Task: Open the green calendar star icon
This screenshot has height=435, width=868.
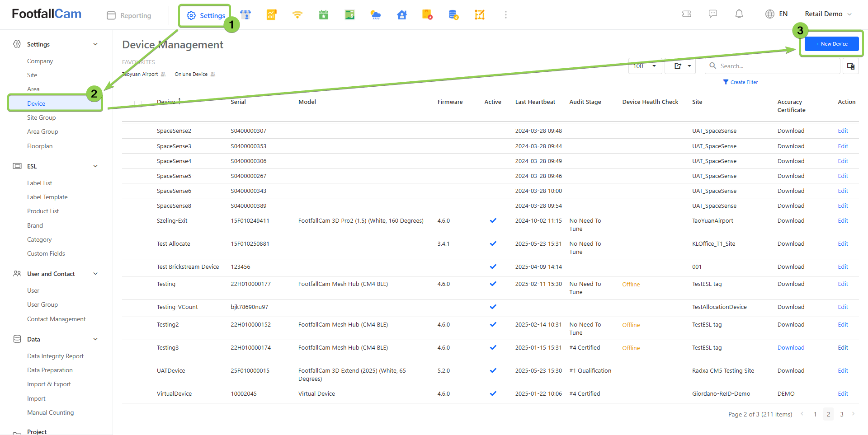Action: click(323, 15)
